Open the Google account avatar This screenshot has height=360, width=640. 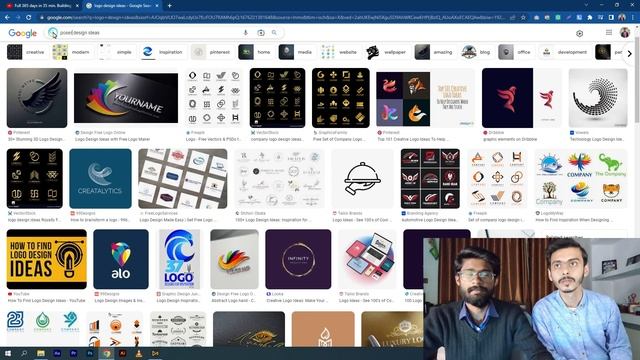[624, 33]
